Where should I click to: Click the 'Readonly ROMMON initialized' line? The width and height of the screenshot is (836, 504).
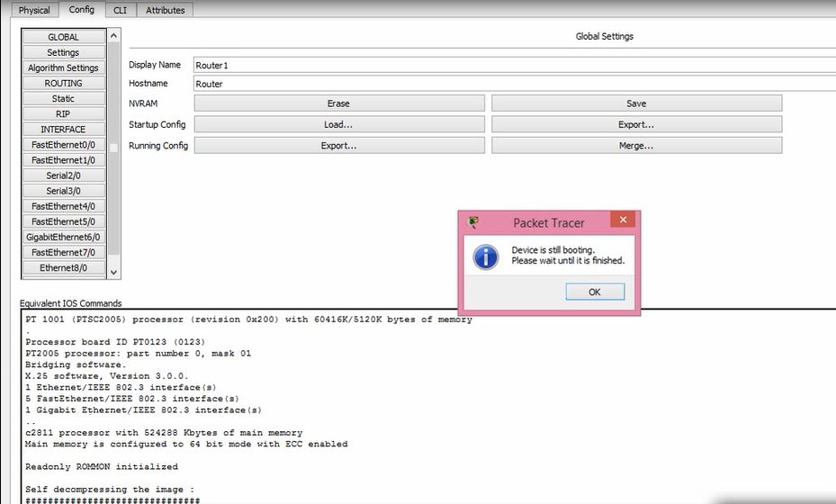point(102,467)
